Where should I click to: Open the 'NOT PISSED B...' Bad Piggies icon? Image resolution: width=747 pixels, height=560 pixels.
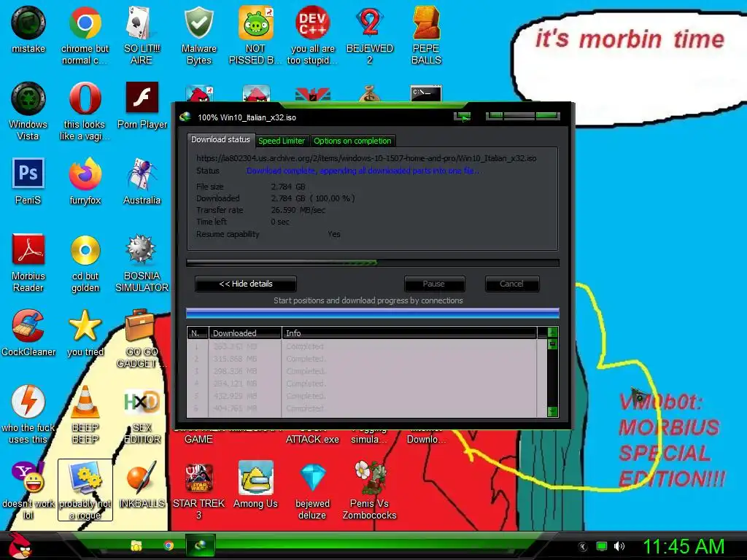pyautogui.click(x=255, y=36)
